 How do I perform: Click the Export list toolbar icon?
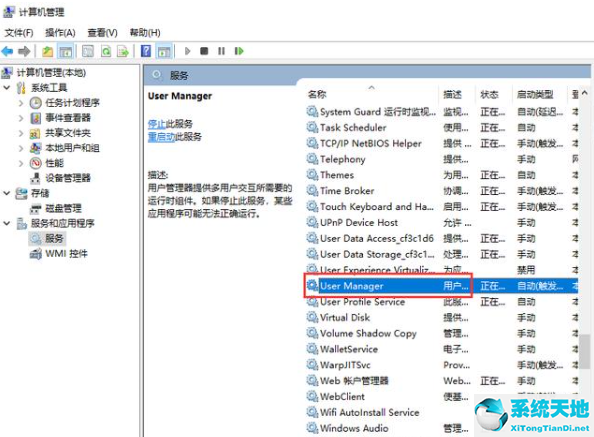pyautogui.click(x=123, y=51)
